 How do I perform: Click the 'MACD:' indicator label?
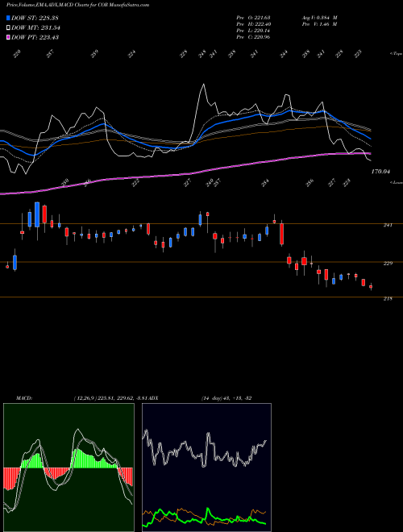(24, 398)
